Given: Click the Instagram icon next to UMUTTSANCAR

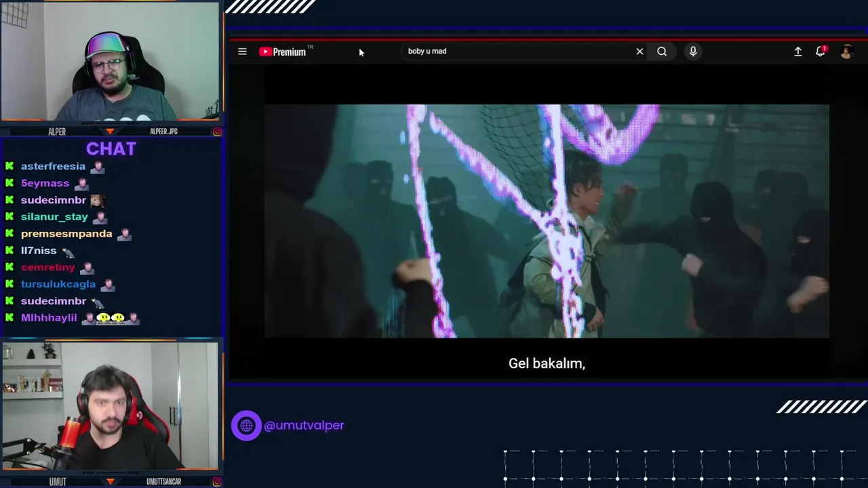Looking at the screenshot, I should click(217, 482).
